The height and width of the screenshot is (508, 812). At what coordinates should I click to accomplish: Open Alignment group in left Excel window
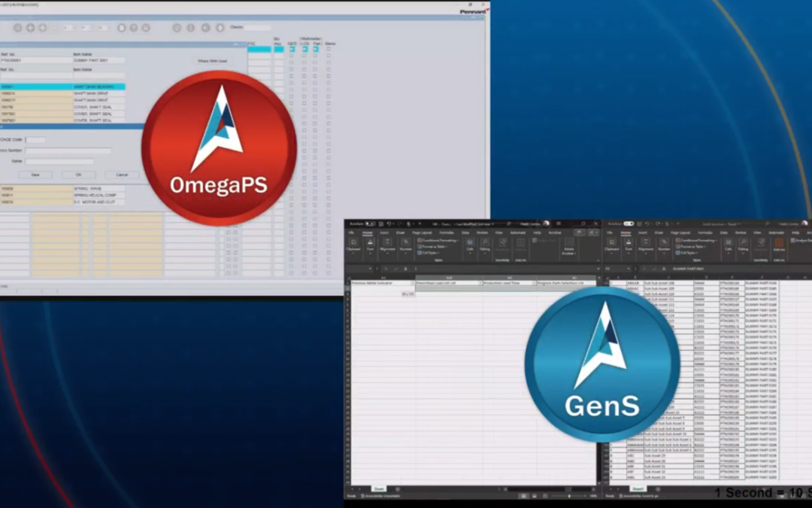387,245
